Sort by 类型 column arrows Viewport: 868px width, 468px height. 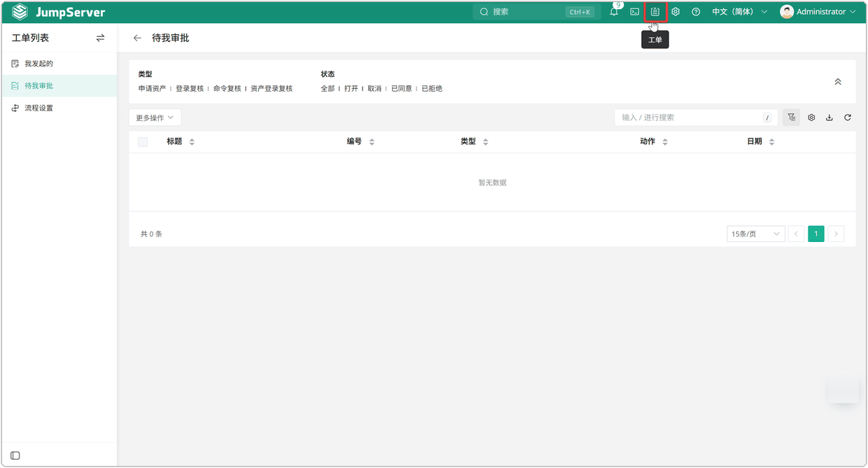click(x=485, y=142)
